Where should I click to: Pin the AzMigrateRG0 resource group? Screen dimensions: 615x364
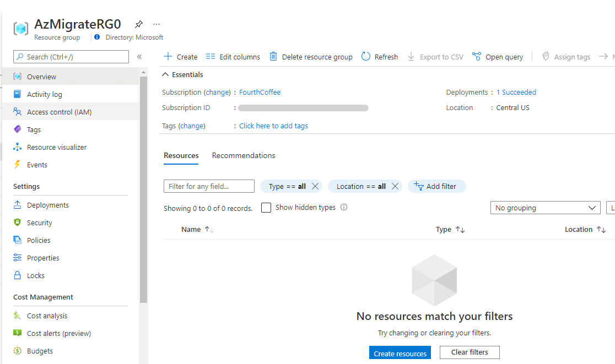[139, 24]
